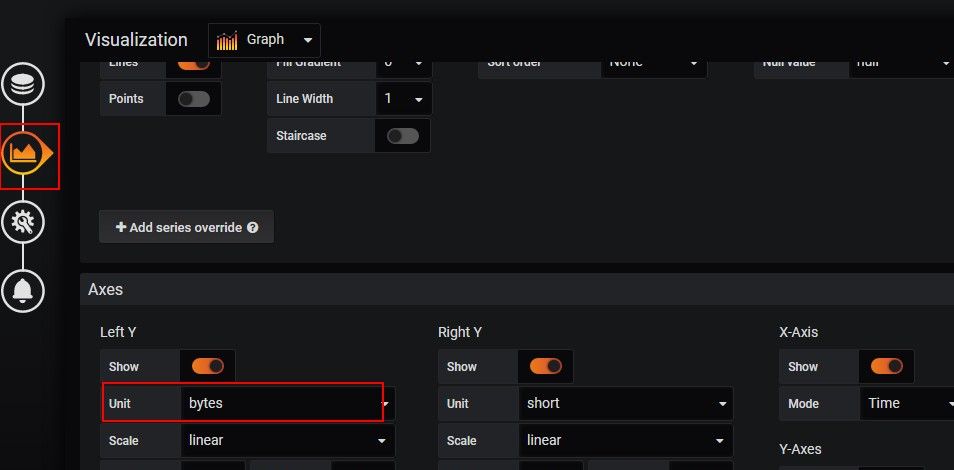This screenshot has width=954, height=470.
Task: Open Right Y Scale linear dropdown
Action: [x=626, y=440]
